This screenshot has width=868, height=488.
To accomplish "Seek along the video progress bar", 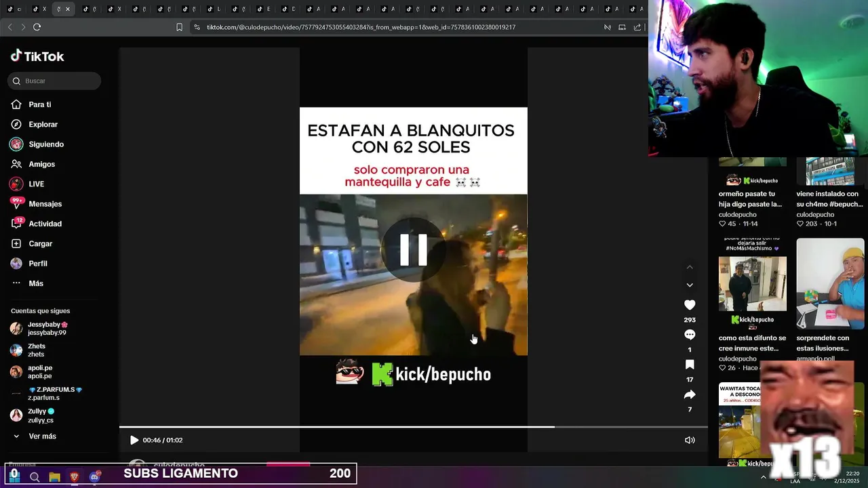I will [x=413, y=427].
